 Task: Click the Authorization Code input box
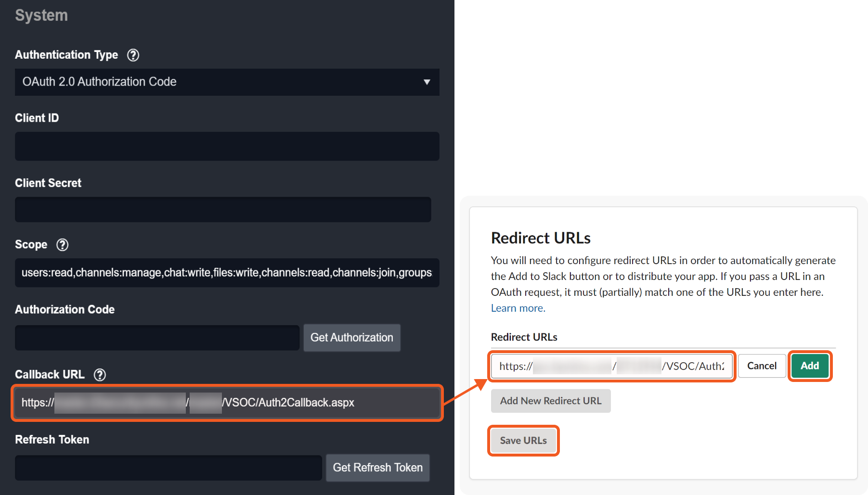(x=157, y=338)
